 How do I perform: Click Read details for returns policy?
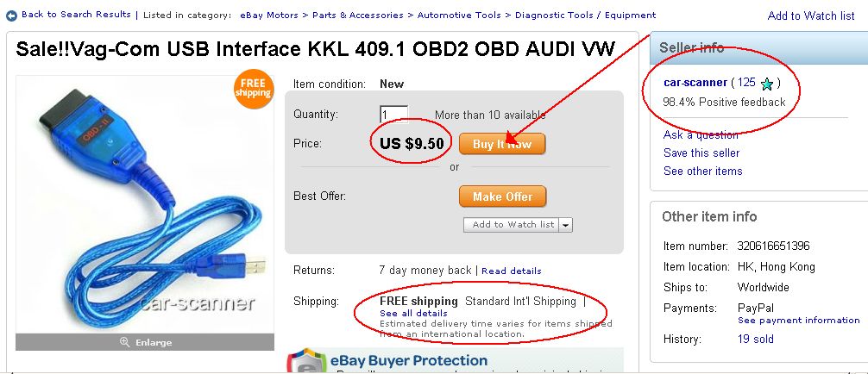[x=512, y=271]
